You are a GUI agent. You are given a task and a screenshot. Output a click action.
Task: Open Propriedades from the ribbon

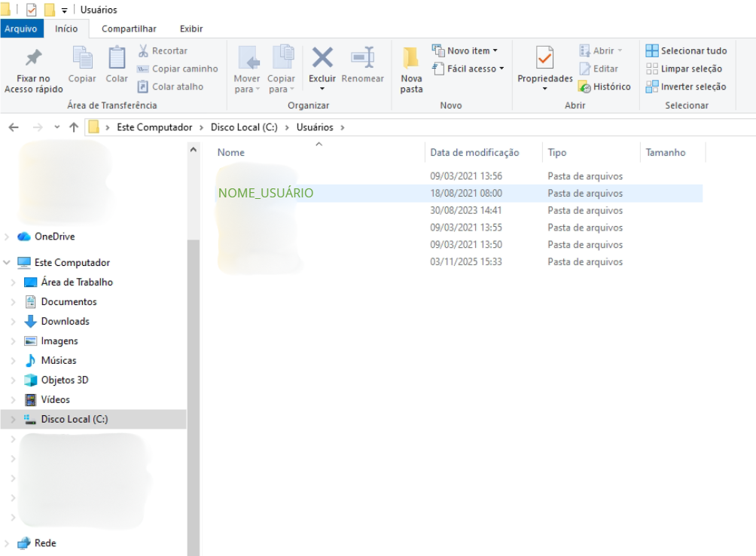(x=545, y=68)
